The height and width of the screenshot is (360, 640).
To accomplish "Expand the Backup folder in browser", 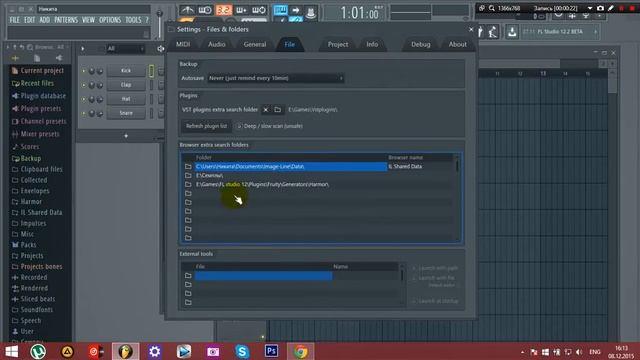I will [26, 158].
